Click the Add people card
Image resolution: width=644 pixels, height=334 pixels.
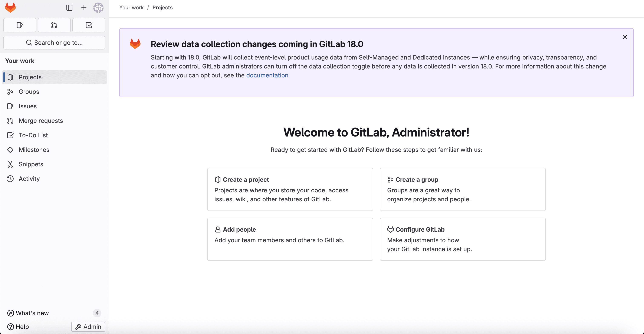pyautogui.click(x=290, y=239)
